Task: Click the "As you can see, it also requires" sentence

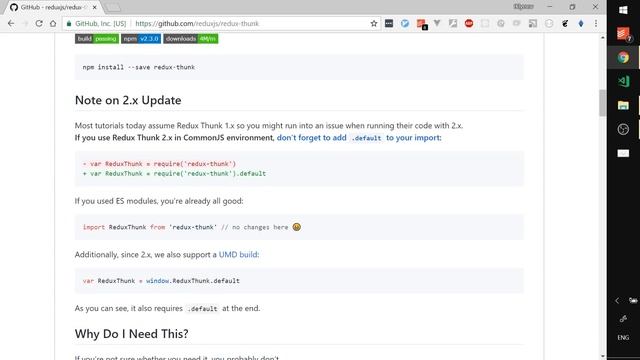Action: click(x=167, y=308)
